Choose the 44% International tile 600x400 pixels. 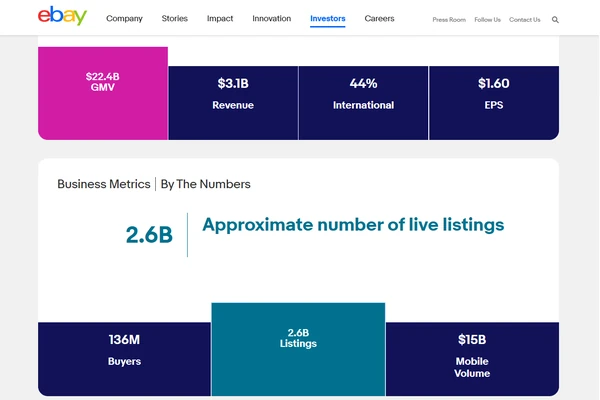364,103
